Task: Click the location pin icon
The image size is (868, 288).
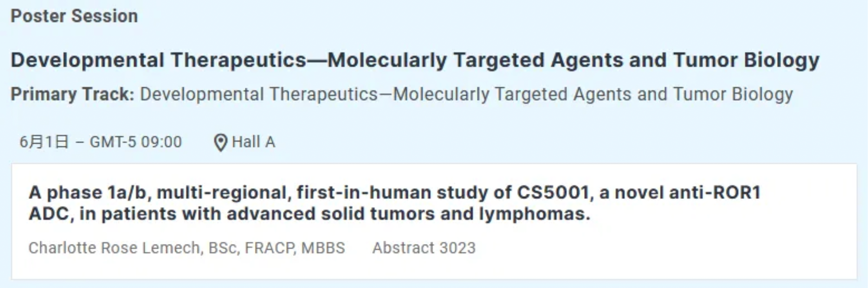Action: pyautogui.click(x=220, y=142)
